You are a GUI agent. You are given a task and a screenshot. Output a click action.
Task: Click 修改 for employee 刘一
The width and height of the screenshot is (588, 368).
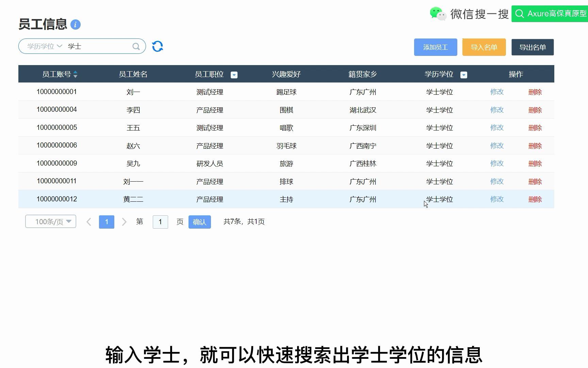[x=497, y=92]
